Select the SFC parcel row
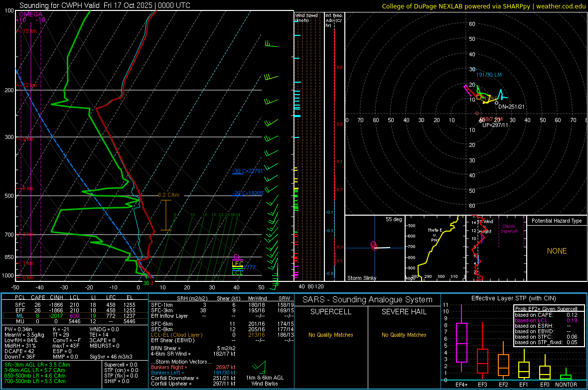This screenshot has width=588, height=390. coord(75,305)
